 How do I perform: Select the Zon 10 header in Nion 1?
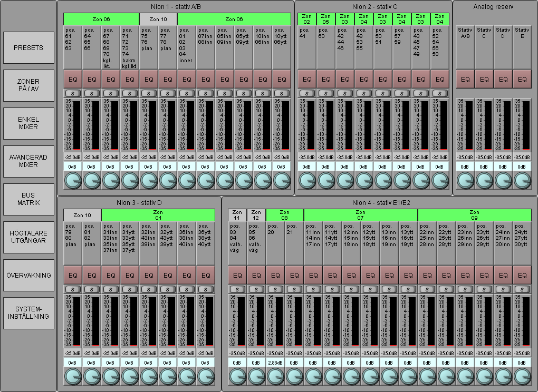158,19
